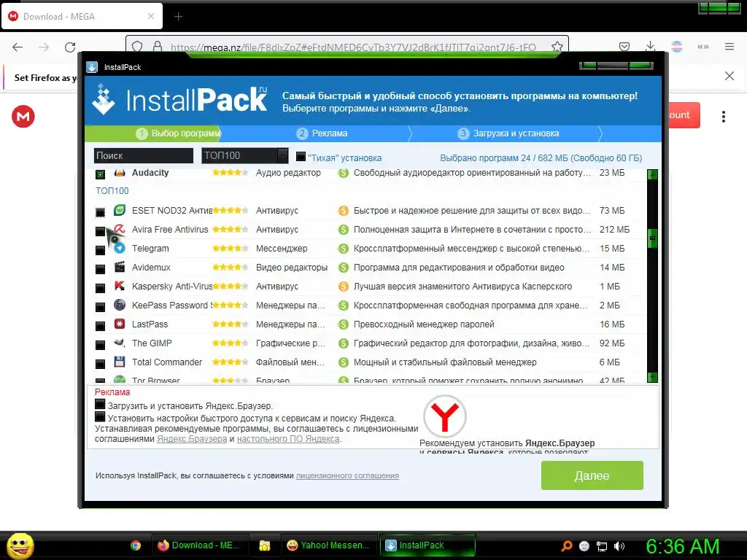Click the Total Commander floppy icon
Screen dimensions: 747x560
point(120,362)
